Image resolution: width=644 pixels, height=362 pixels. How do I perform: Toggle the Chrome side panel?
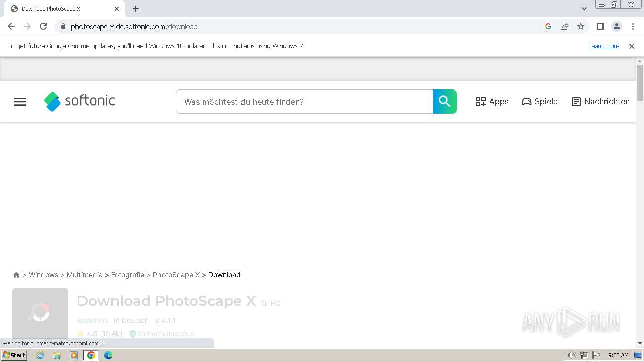click(601, 27)
